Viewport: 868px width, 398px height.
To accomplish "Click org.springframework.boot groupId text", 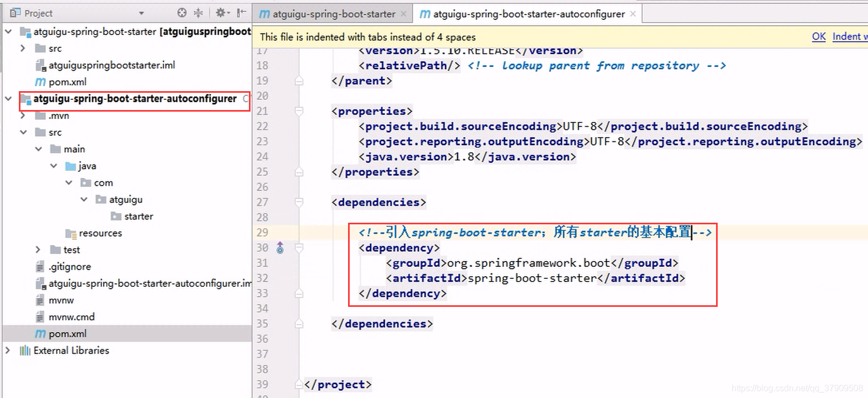I will (529, 263).
